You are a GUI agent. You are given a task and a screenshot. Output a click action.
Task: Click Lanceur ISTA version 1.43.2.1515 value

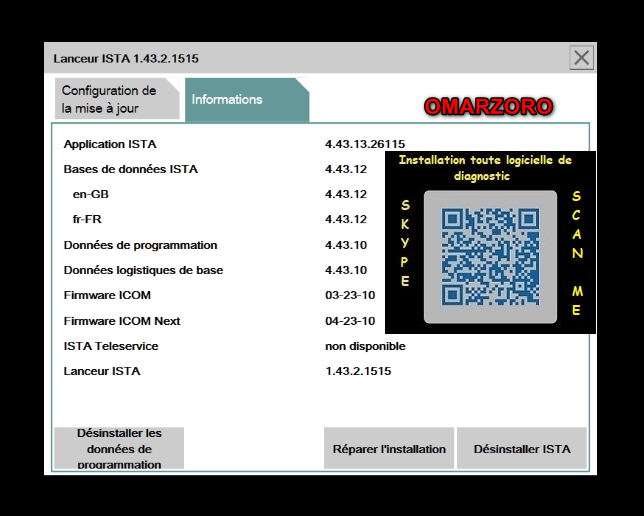click(x=358, y=371)
